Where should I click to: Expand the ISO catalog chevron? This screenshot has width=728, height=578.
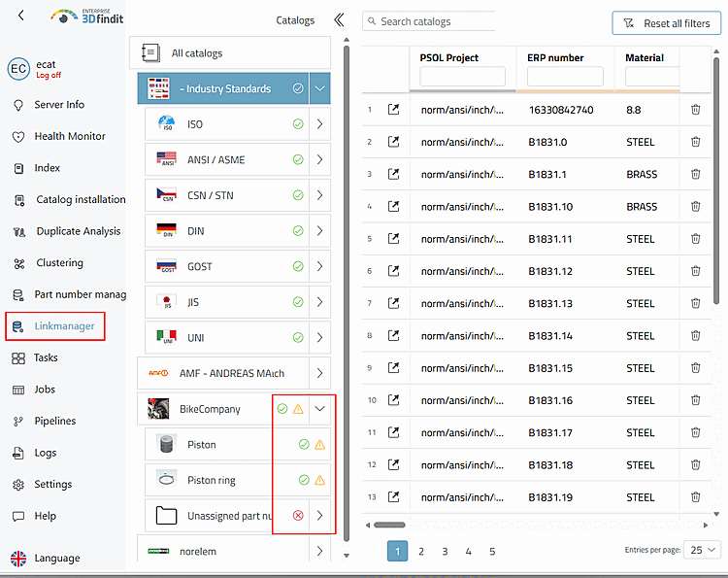(320, 124)
